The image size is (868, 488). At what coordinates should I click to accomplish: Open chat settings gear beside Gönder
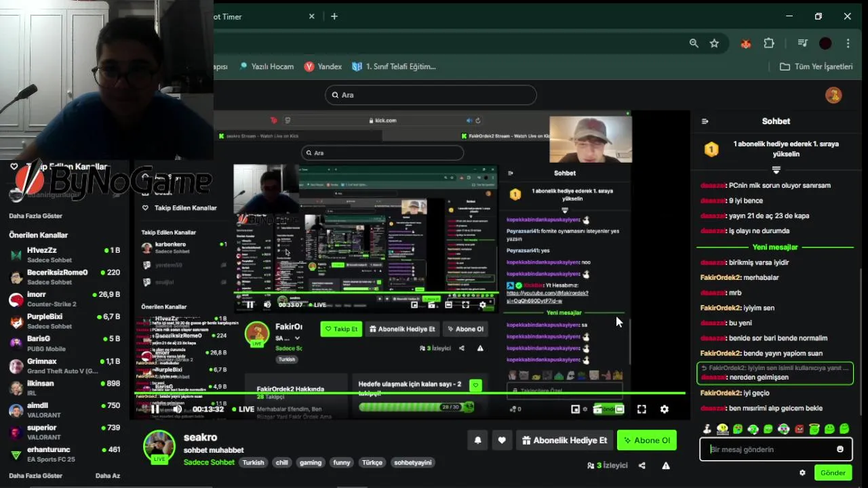[x=802, y=473]
